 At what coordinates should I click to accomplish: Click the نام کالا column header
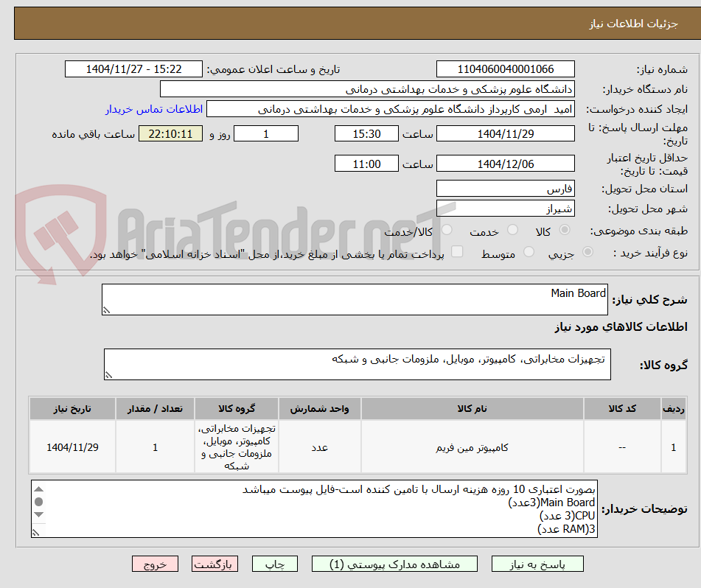pyautogui.click(x=472, y=408)
